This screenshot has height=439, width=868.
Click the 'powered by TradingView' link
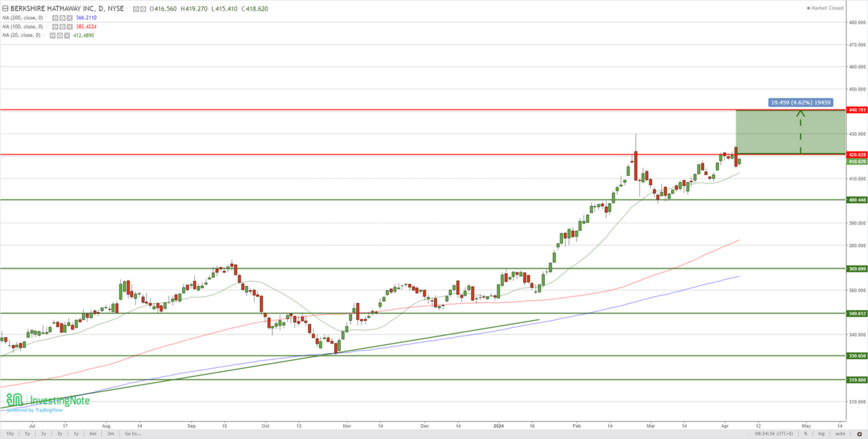click(35, 410)
